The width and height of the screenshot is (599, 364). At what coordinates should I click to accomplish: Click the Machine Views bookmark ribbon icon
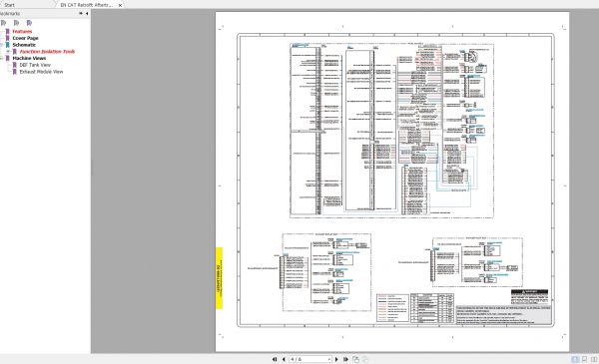(x=7, y=58)
